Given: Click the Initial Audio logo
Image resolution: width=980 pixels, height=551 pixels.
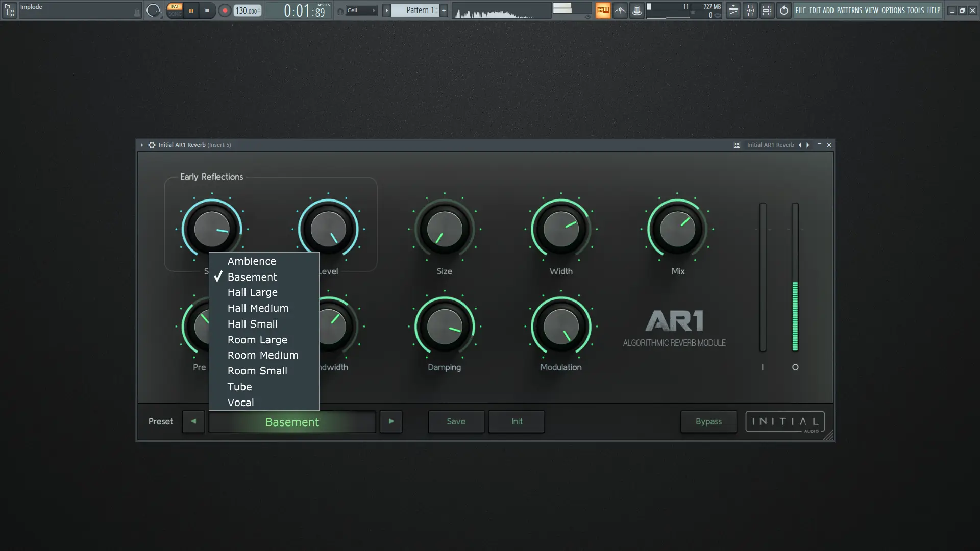Looking at the screenshot, I should 785,422.
